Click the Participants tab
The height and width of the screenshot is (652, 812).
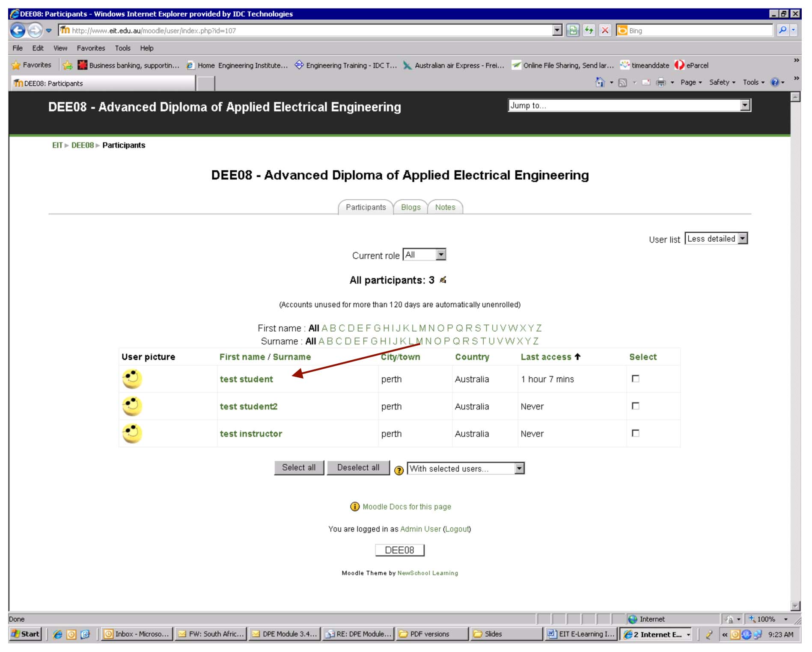tap(366, 207)
